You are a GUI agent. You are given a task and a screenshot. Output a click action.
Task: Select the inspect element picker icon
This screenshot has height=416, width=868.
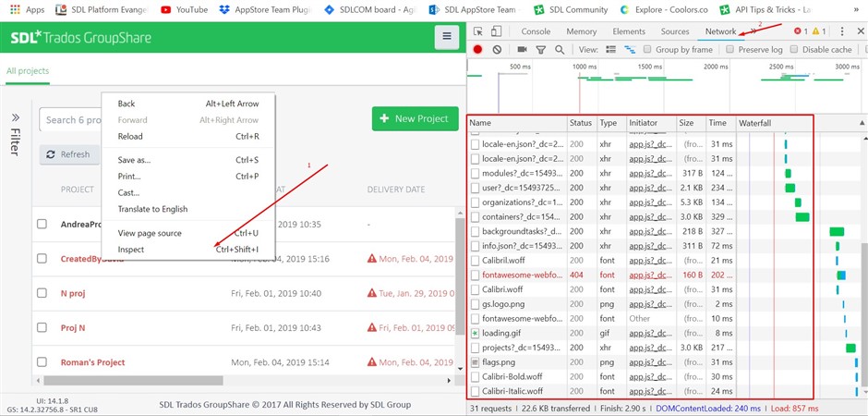(x=478, y=31)
